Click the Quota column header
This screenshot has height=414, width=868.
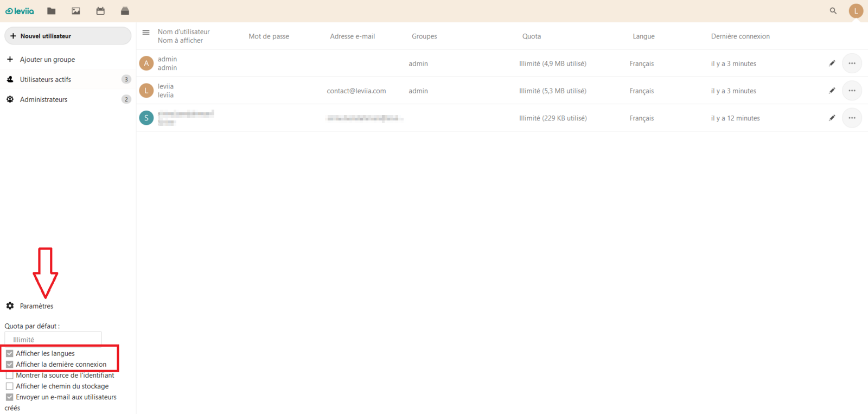pos(532,36)
